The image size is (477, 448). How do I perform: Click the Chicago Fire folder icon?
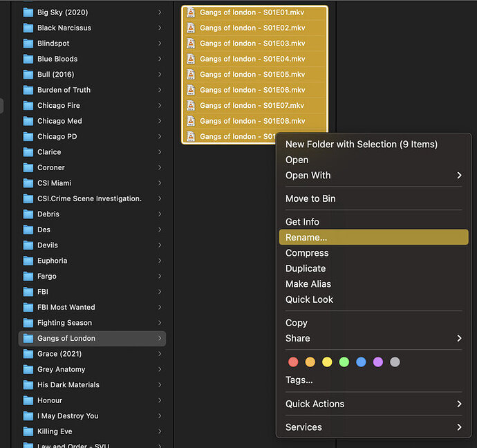[28, 106]
